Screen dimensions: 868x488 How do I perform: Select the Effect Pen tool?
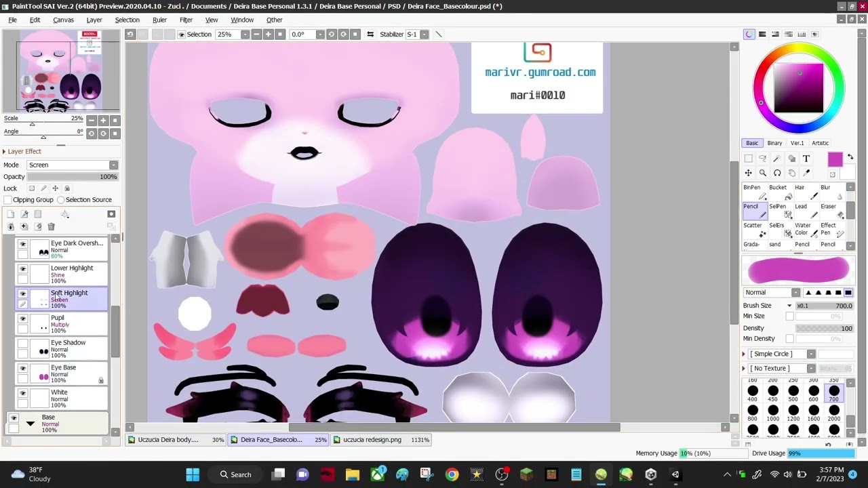(x=832, y=230)
